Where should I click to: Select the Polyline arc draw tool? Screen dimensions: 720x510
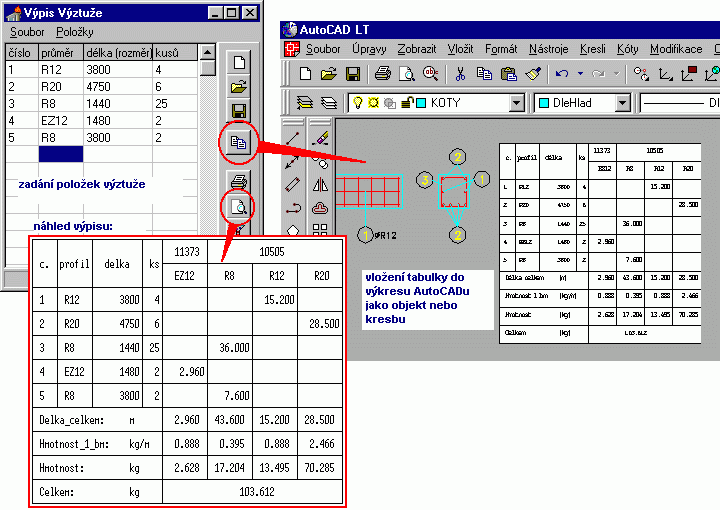pos(292,208)
